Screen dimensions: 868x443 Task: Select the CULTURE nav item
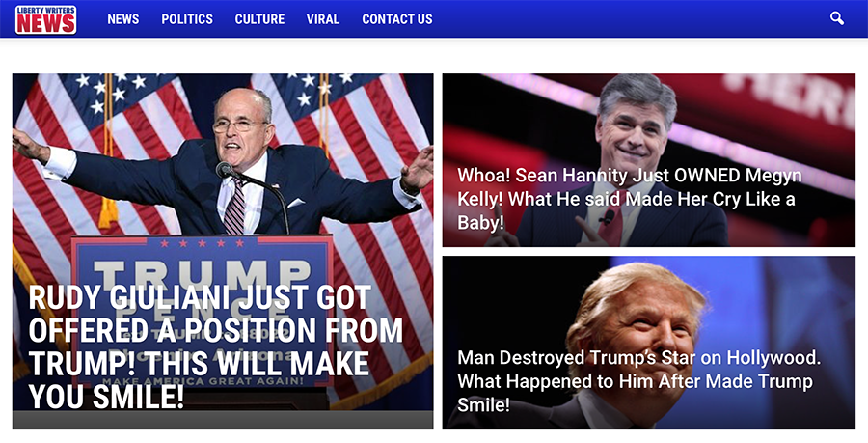point(259,19)
